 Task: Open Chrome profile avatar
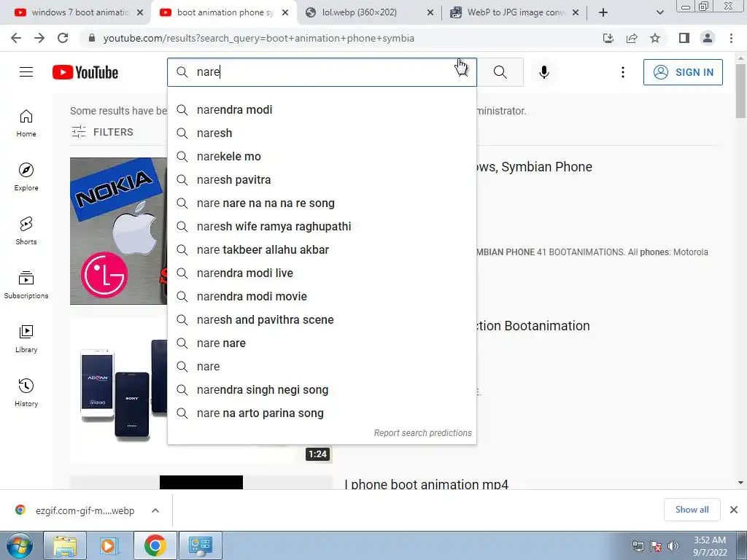[708, 38]
